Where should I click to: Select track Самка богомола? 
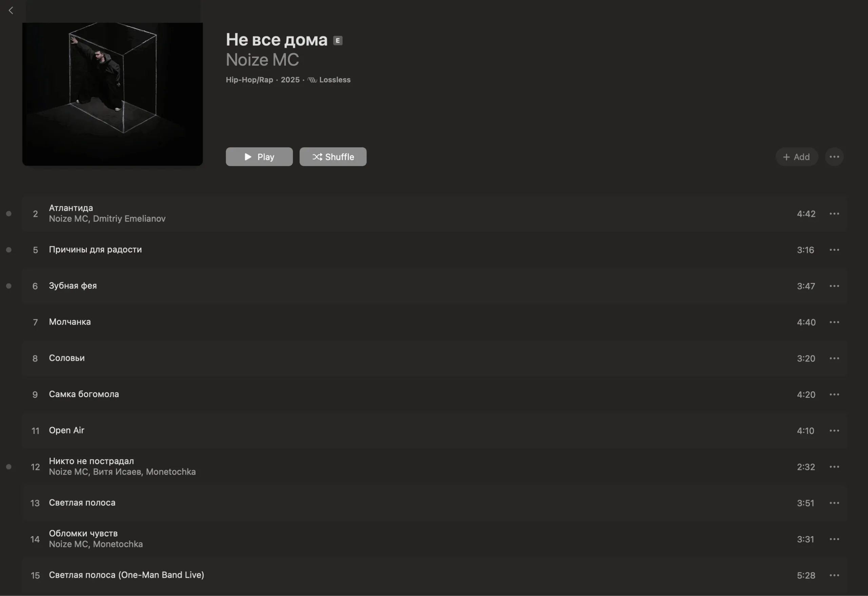[433, 394]
